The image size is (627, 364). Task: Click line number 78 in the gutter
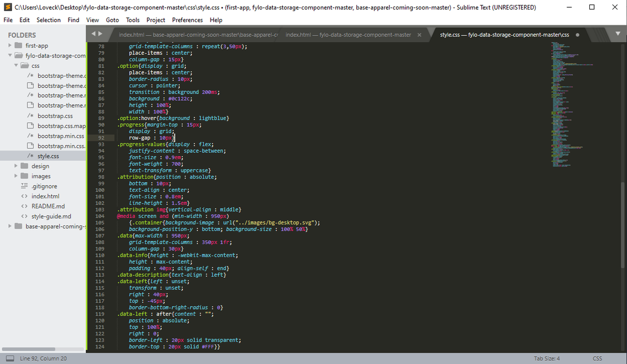click(x=101, y=46)
